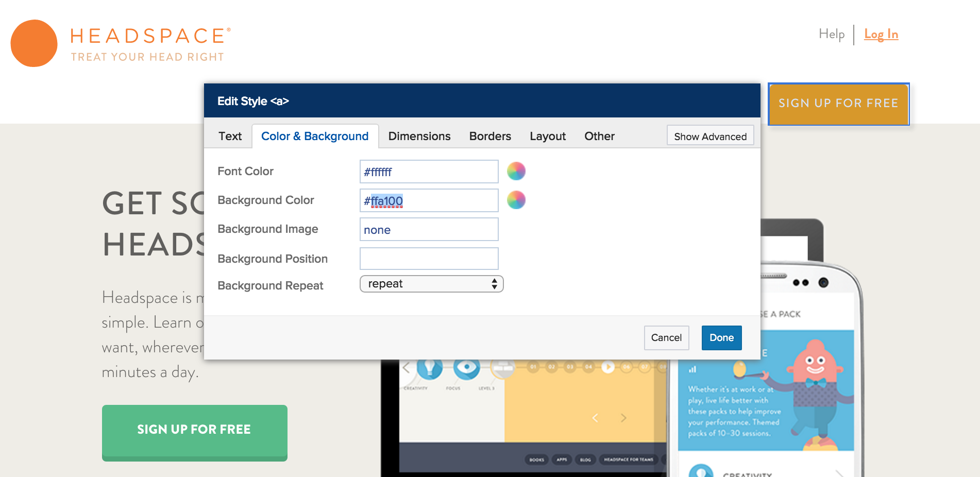980x477 pixels.
Task: Click the Show Advanced button
Action: [710, 136]
